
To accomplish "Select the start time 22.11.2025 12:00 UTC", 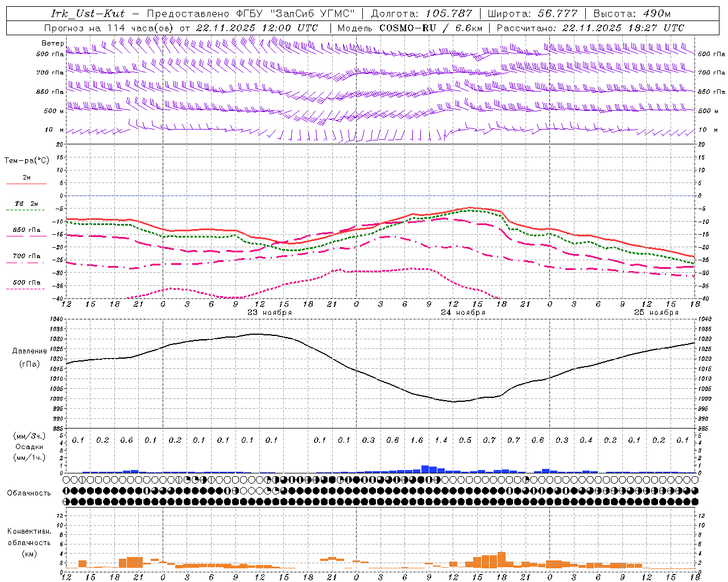I will coord(257,28).
